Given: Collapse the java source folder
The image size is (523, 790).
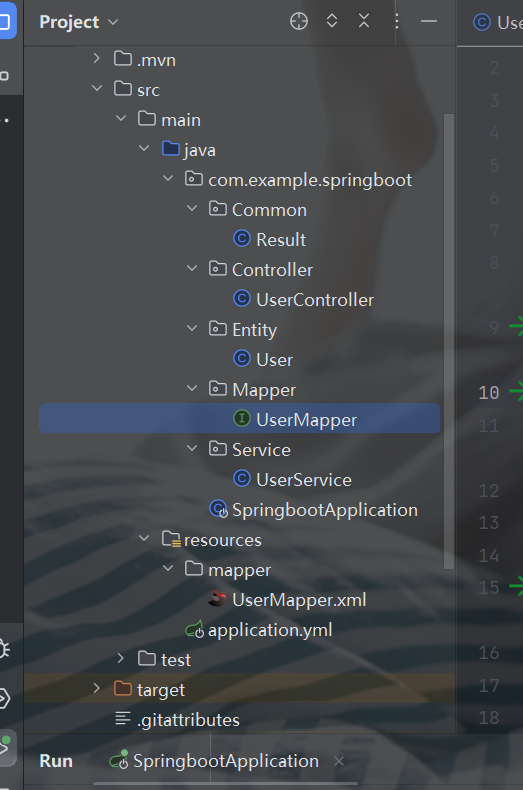Looking at the screenshot, I should point(144,149).
